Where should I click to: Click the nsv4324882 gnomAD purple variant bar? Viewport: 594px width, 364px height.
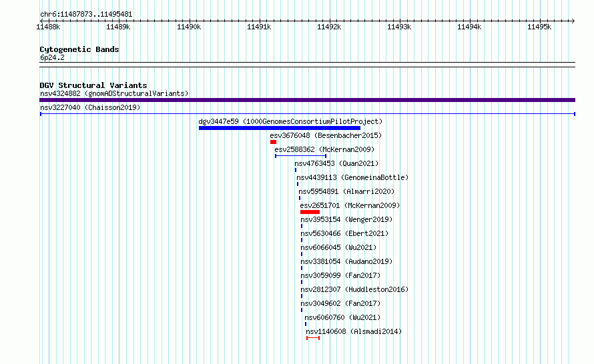[307, 100]
